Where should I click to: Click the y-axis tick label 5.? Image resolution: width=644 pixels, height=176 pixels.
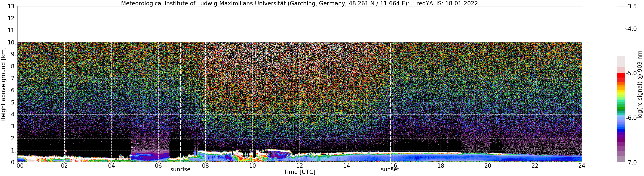tap(13, 102)
